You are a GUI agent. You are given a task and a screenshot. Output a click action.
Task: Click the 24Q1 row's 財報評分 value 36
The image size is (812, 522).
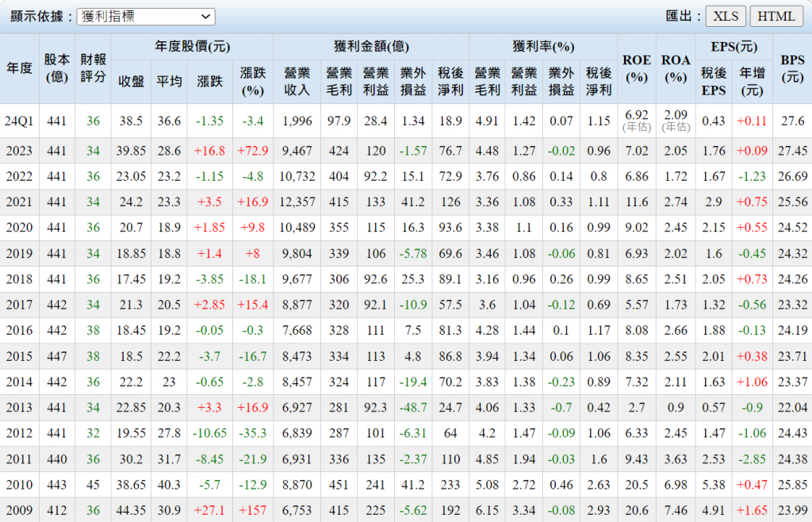point(94,121)
